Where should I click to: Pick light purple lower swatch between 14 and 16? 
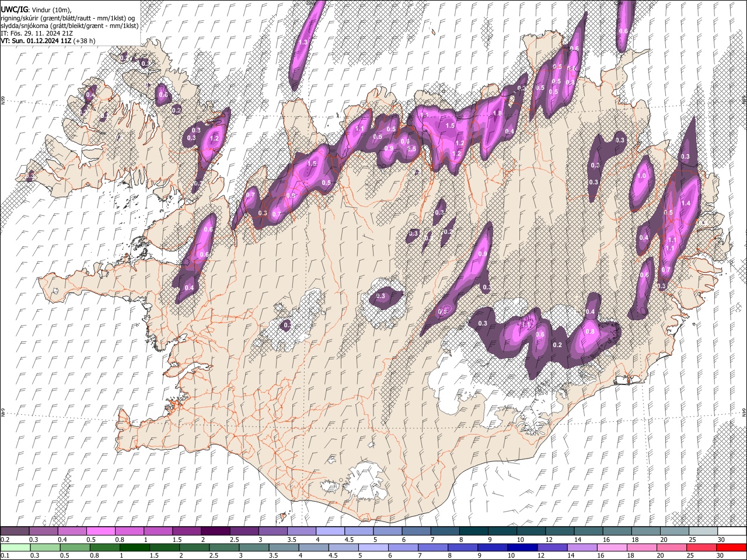(582, 547)
